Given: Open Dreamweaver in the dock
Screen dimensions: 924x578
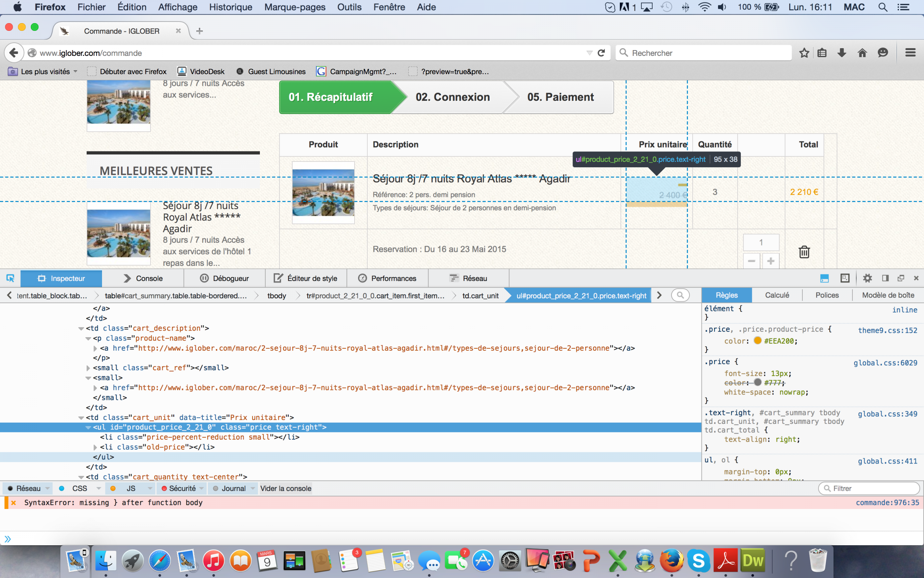Looking at the screenshot, I should click(752, 561).
